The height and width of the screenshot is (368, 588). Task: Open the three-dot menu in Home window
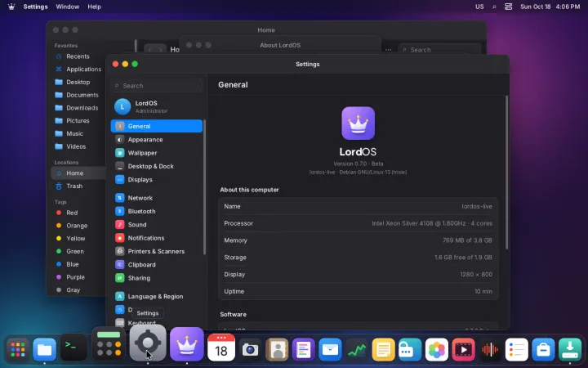click(388, 50)
